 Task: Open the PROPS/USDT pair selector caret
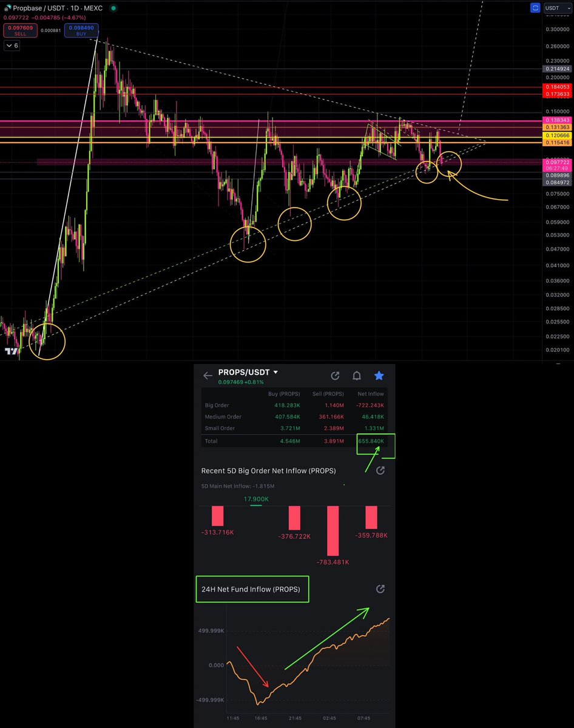coord(275,372)
